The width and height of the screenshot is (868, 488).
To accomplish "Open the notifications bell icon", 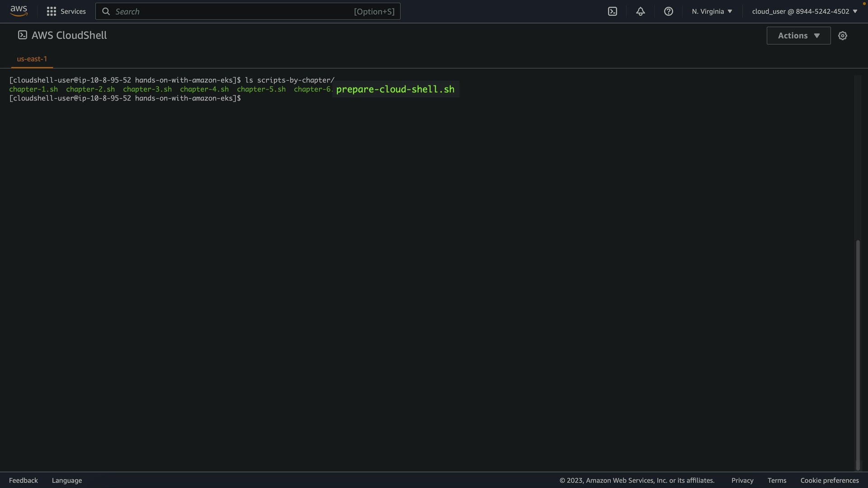I will (x=640, y=11).
